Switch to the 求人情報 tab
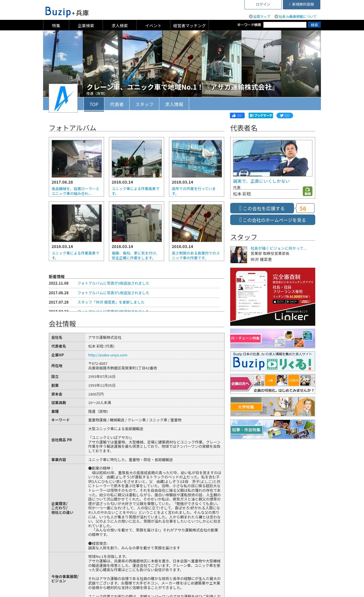This screenshot has width=364, height=597. pyautogui.click(x=174, y=104)
